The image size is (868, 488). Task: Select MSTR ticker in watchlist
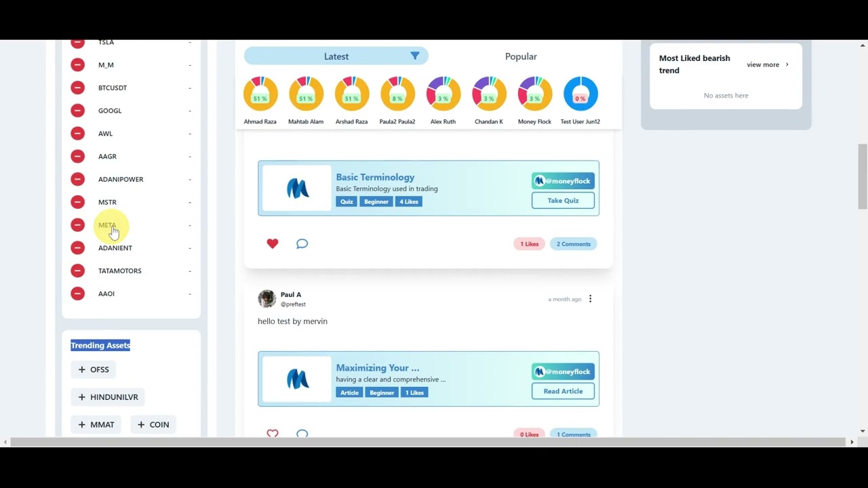pos(107,202)
